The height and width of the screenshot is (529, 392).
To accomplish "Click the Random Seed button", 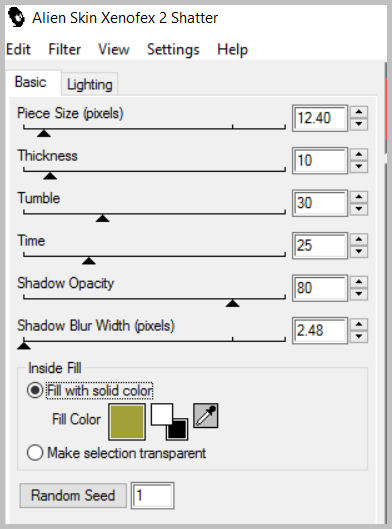I will pyautogui.click(x=73, y=495).
